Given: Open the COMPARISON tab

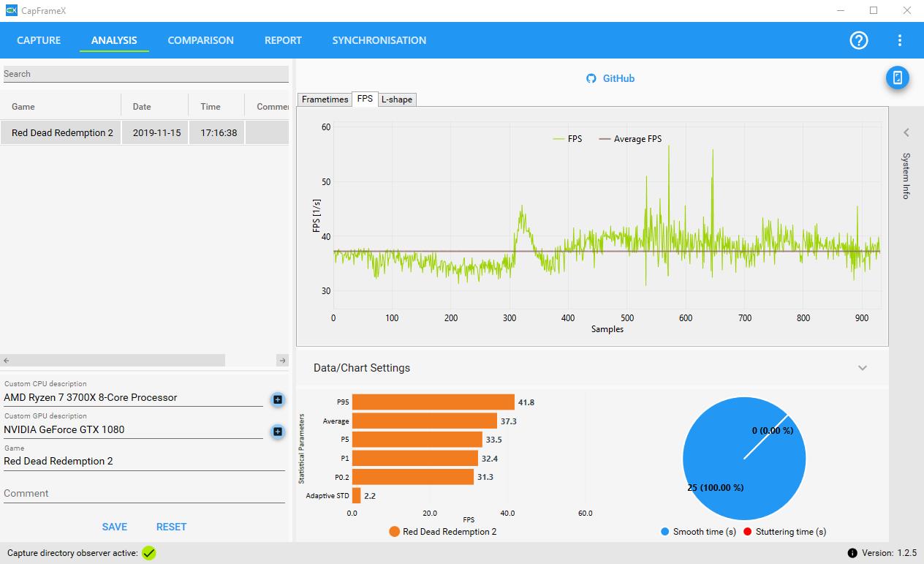Looking at the screenshot, I should (200, 40).
